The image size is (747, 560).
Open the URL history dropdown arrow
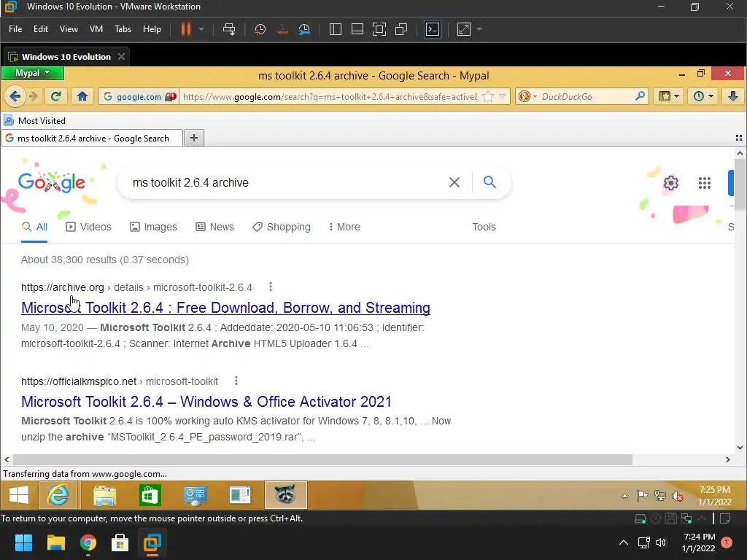[x=502, y=97]
